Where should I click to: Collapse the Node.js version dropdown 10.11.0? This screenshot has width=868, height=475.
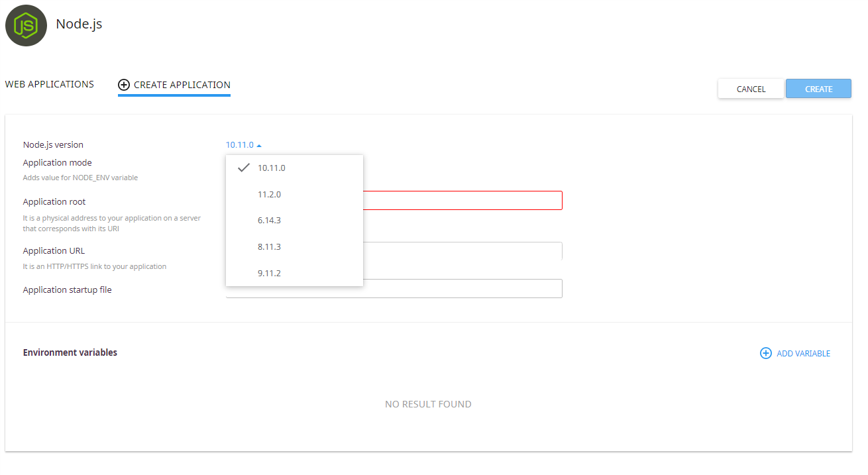(x=244, y=145)
